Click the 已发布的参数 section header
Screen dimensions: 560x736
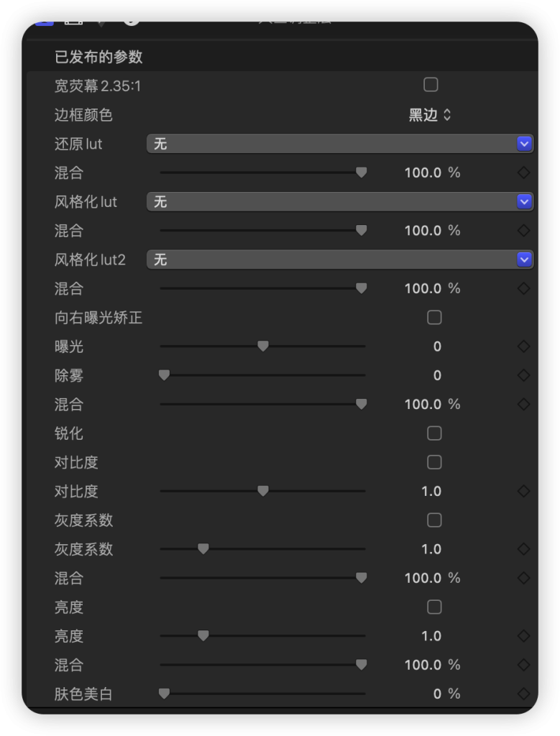tap(98, 57)
